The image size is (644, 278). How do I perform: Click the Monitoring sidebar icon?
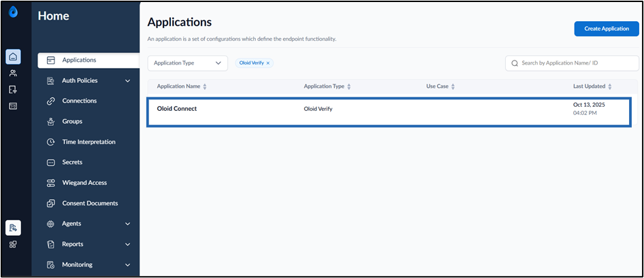pyautogui.click(x=50, y=265)
